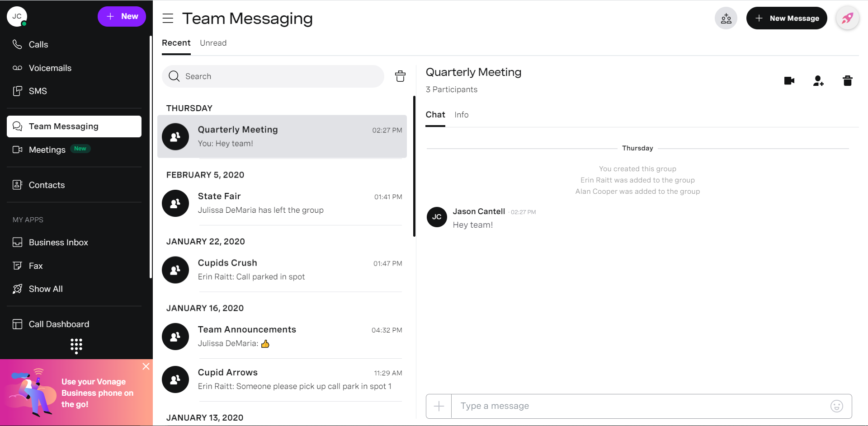This screenshot has width=868, height=426.
Task: Switch to the Unread tab
Action: click(x=213, y=43)
